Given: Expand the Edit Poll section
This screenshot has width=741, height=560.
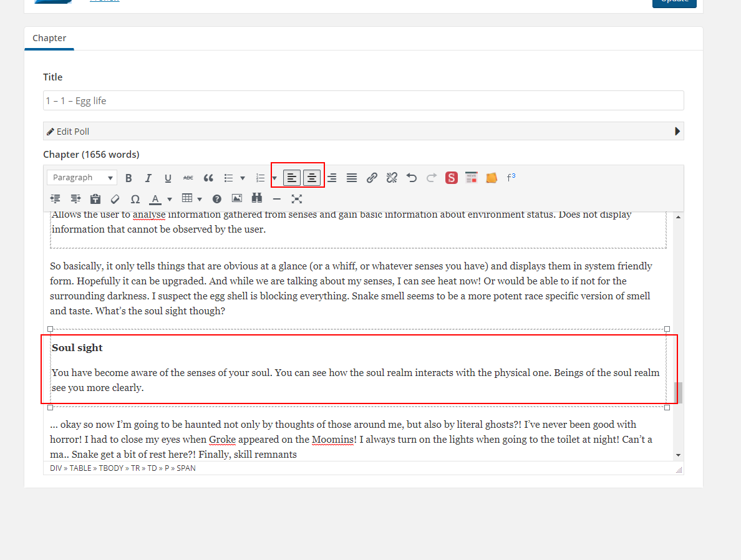Looking at the screenshot, I should (x=677, y=132).
